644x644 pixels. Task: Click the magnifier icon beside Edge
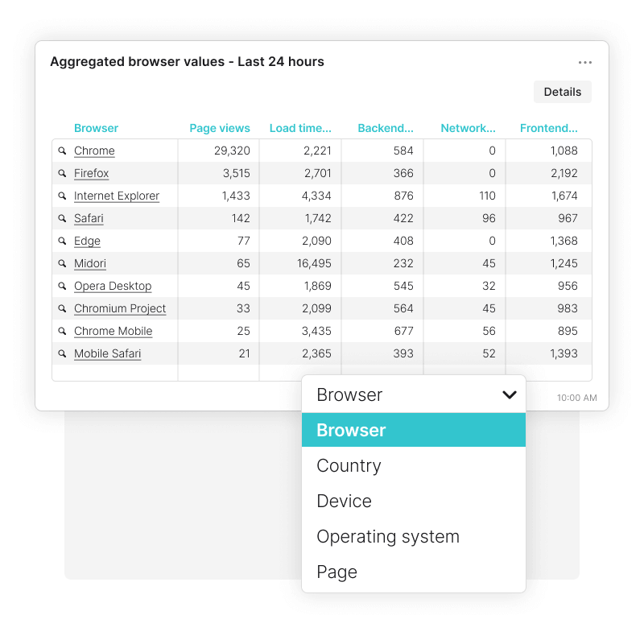point(62,242)
